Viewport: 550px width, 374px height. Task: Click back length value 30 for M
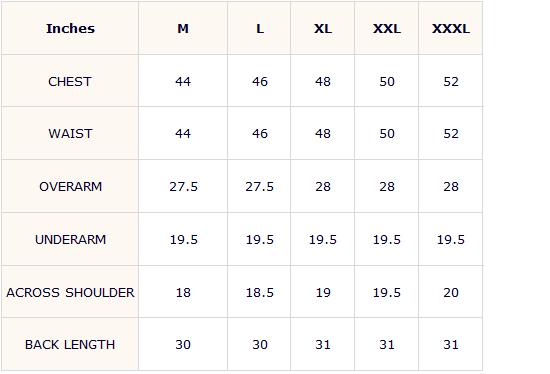183,345
